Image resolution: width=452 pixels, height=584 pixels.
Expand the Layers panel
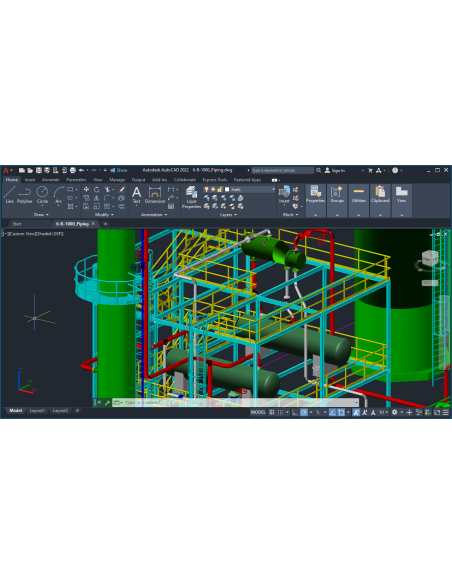(x=228, y=215)
